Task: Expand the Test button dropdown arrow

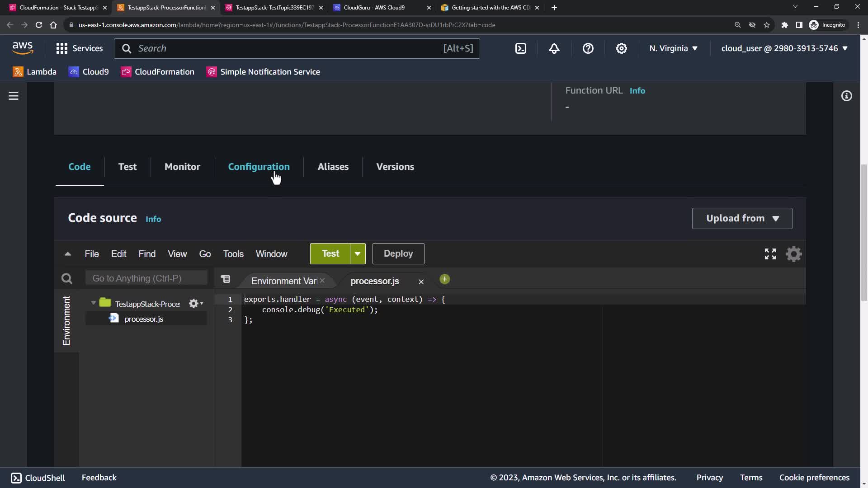Action: point(358,254)
